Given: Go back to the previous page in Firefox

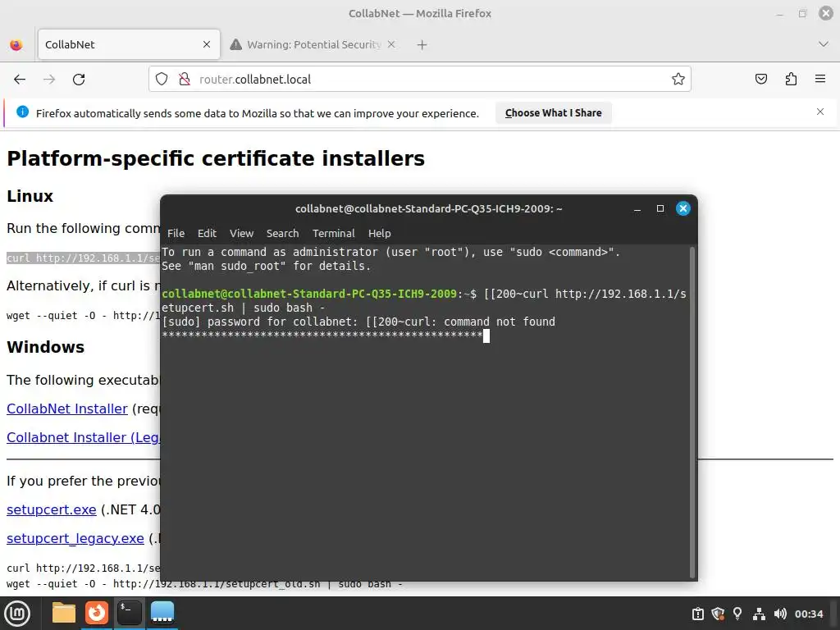Looking at the screenshot, I should tap(20, 80).
